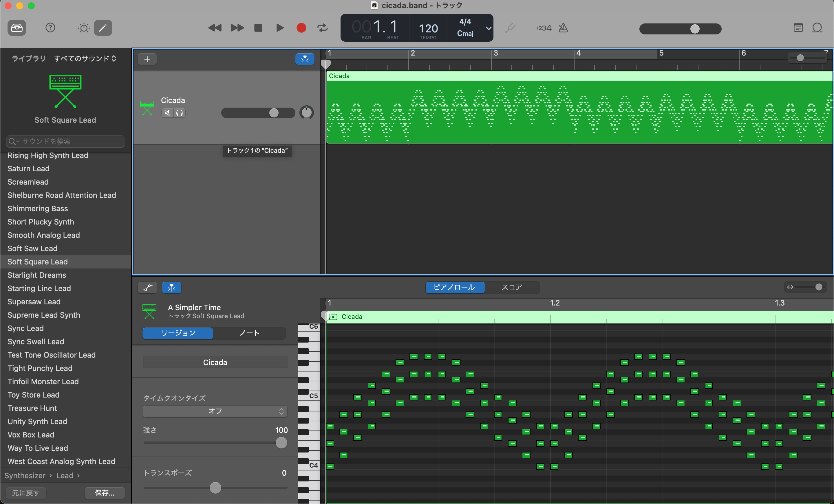834x504 pixels.
Task: Click the pencil/draw mode icon in toolbar
Action: click(x=103, y=28)
